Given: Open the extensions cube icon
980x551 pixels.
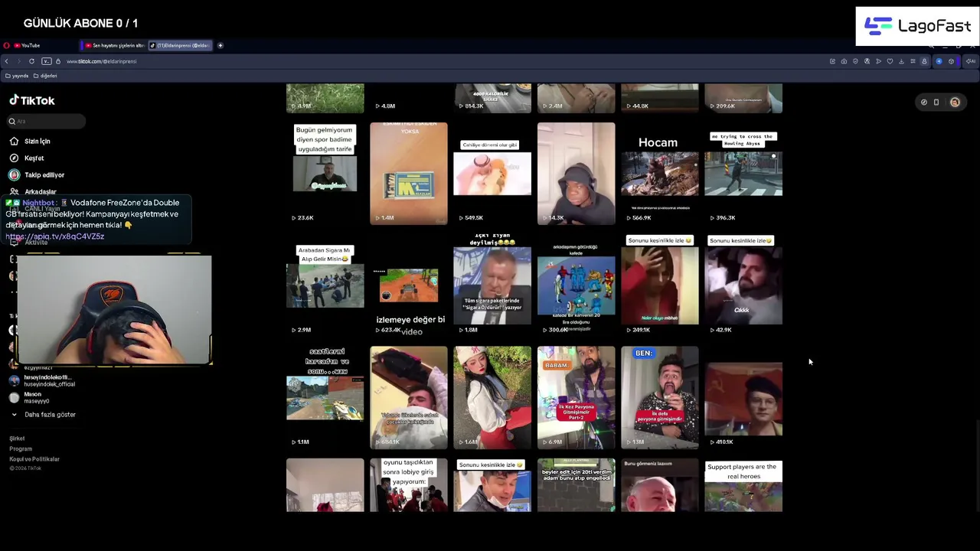Looking at the screenshot, I should click(x=951, y=61).
